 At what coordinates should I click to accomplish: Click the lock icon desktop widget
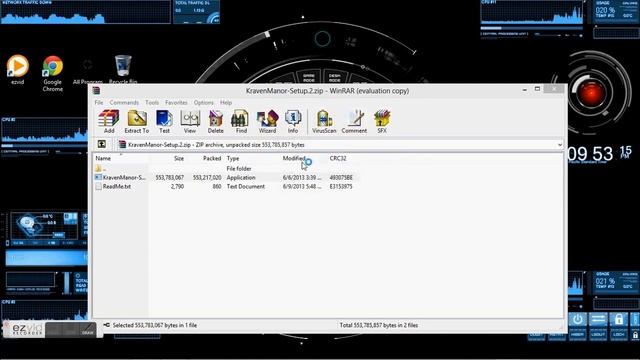coord(618,319)
